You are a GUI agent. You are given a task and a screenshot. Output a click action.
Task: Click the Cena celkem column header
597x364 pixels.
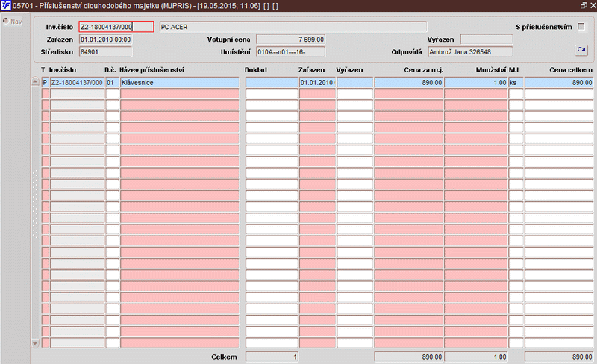tap(570, 69)
